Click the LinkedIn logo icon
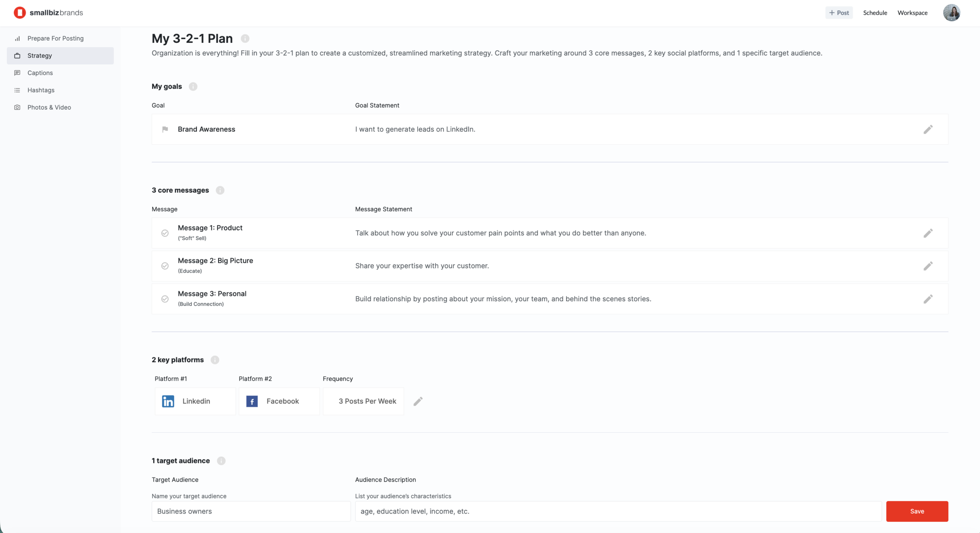The width and height of the screenshot is (980, 533). point(168,401)
